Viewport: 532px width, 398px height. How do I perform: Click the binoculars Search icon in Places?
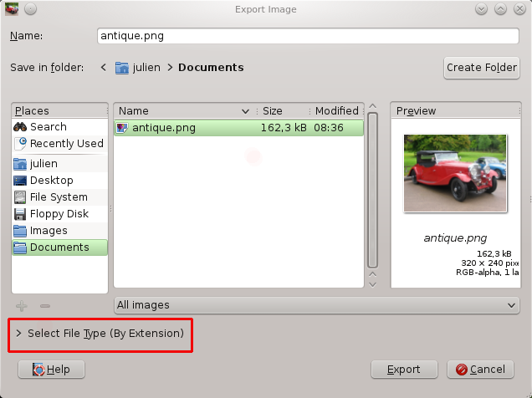20,127
